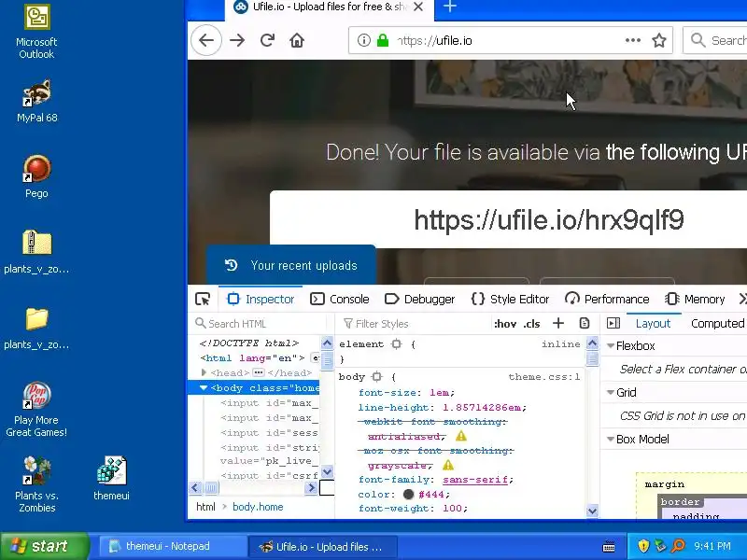Open the themeui registry file icon
The width and height of the screenshot is (747, 560).
(x=111, y=478)
